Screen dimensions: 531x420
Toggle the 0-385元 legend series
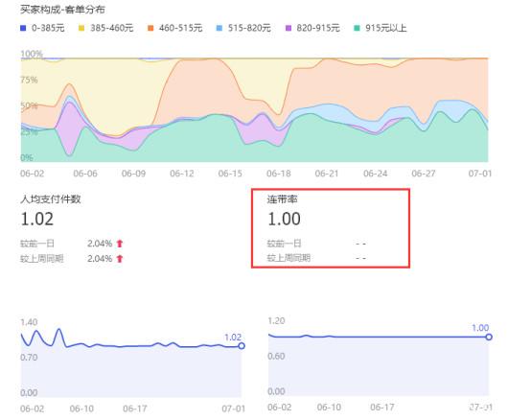click(42, 28)
